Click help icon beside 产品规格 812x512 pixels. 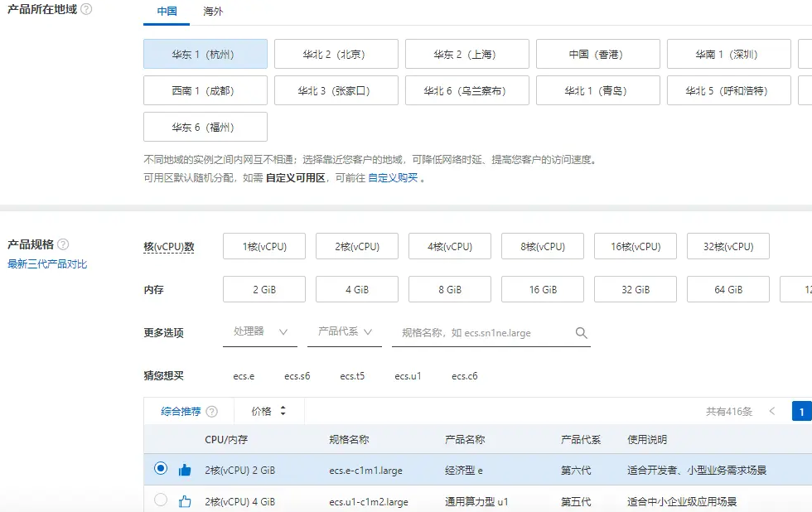(63, 244)
